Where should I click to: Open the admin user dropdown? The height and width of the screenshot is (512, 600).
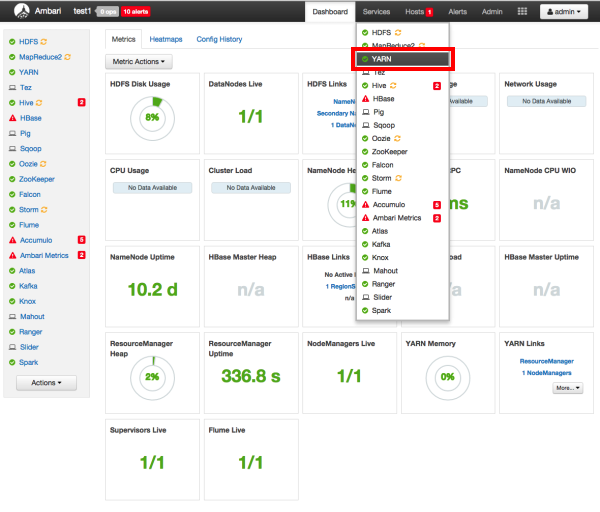(x=564, y=11)
